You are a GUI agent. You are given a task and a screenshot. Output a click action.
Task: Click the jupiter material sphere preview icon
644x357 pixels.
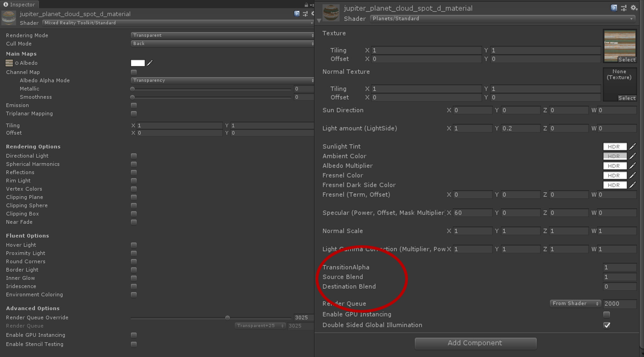tap(331, 13)
